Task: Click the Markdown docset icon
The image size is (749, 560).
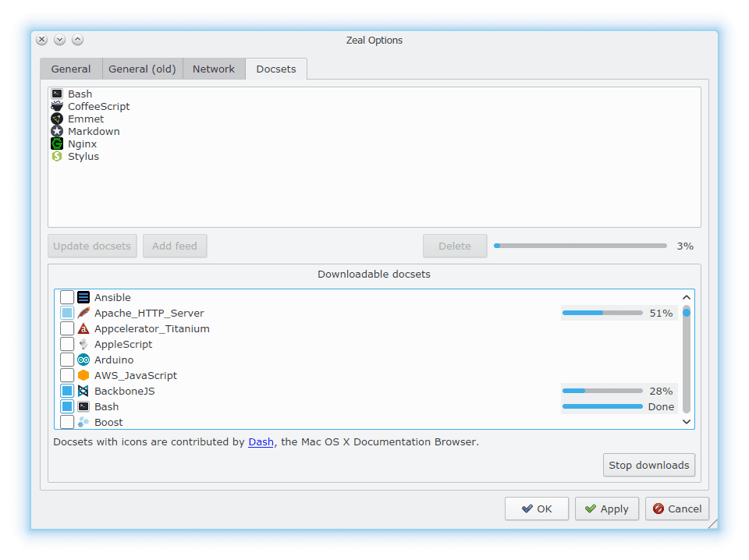Action: point(56,131)
